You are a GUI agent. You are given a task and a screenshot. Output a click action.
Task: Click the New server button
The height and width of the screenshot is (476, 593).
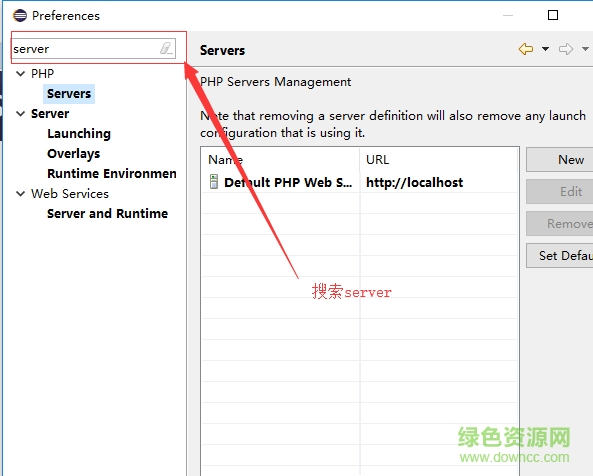pos(560,160)
